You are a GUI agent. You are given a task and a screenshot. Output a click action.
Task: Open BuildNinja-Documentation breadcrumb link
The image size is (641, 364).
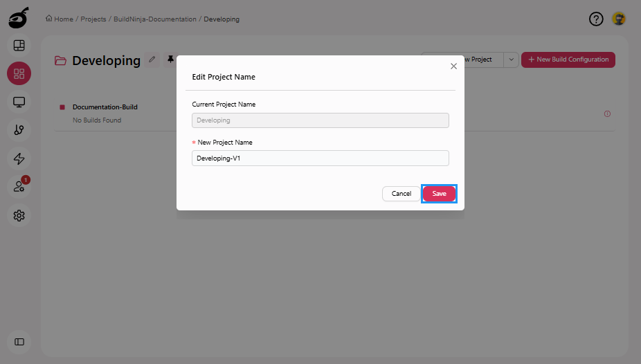point(155,19)
